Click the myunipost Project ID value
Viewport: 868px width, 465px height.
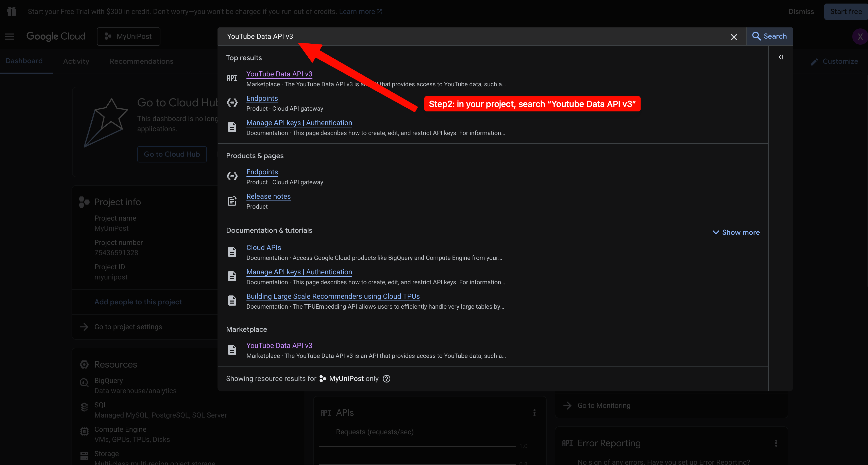111,277
